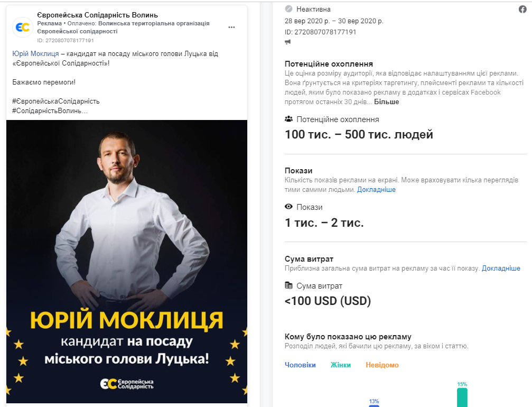Click the Юрій Моклиця profile link
Screen dimensions: 532x407
[x=35, y=54]
